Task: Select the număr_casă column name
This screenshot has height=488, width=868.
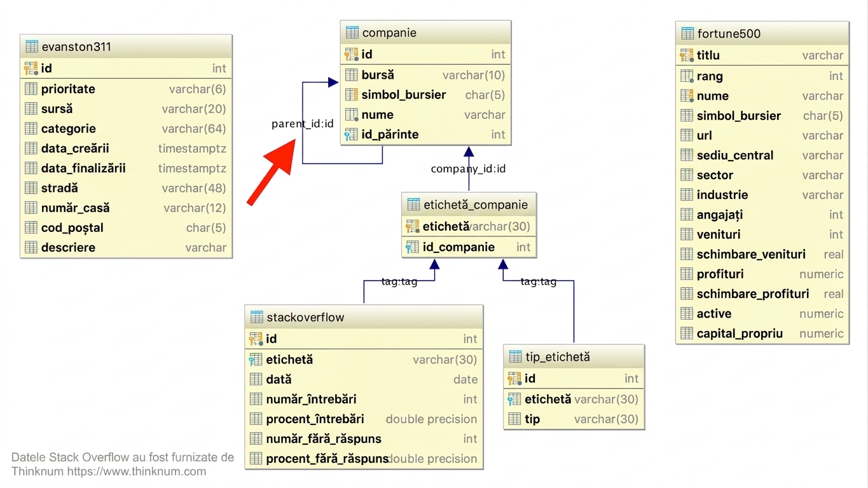Action: [x=75, y=208]
